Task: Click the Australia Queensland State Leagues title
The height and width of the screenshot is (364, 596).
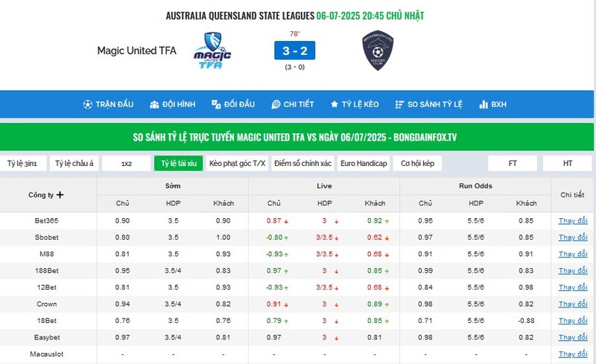Action: [x=240, y=16]
